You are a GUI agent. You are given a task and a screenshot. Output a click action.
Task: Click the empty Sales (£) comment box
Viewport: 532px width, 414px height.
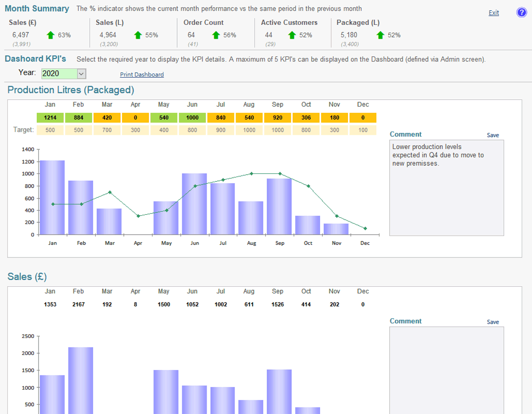pos(446,371)
